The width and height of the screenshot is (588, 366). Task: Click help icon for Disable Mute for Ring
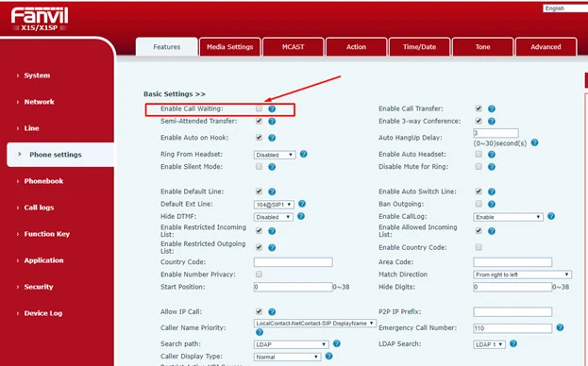492,167
